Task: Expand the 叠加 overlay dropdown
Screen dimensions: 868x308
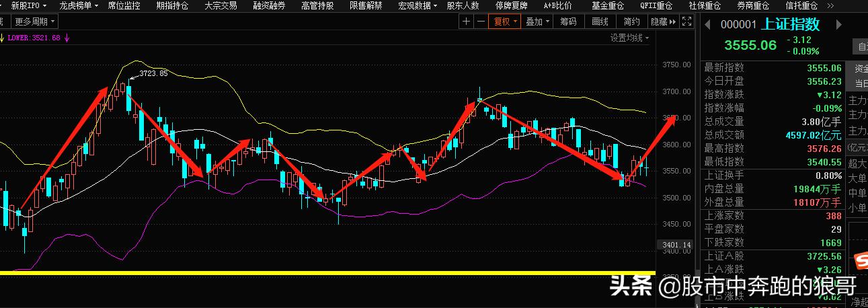Action: [537, 22]
